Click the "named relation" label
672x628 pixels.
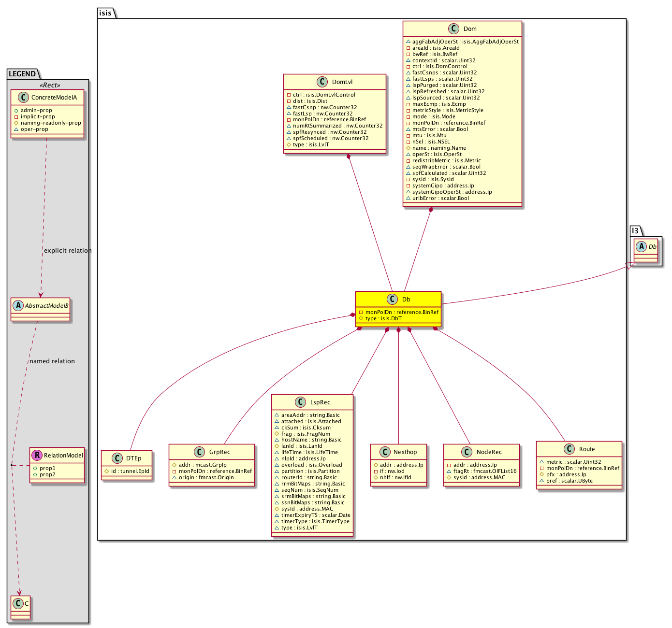coord(52,361)
